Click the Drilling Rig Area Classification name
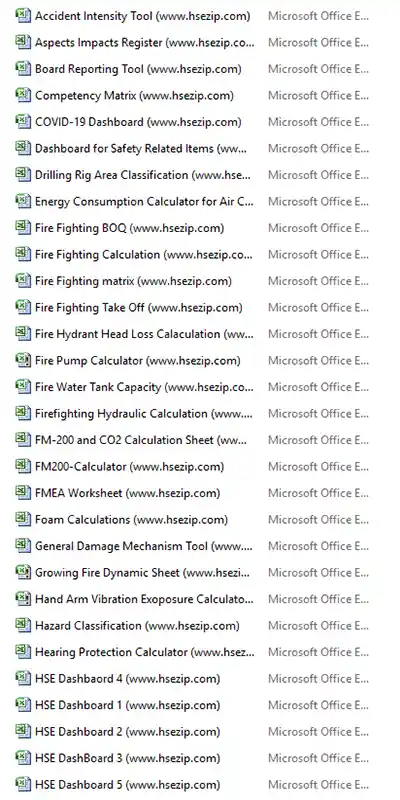 (143, 175)
